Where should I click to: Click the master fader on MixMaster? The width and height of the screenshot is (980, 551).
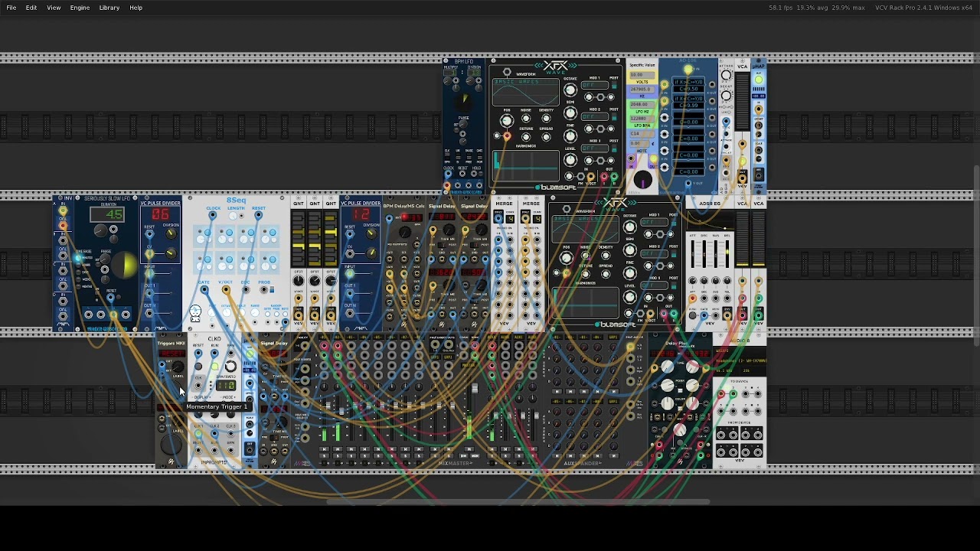point(475,388)
